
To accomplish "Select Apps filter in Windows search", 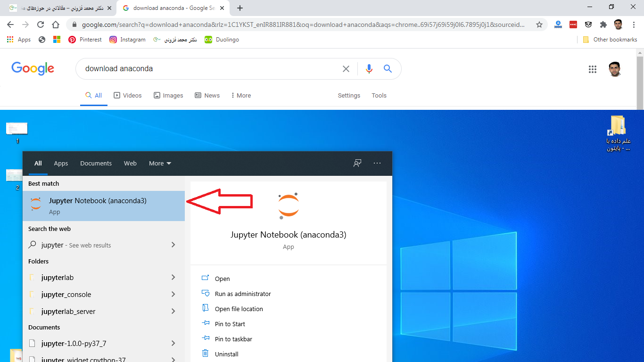I will coord(61,163).
